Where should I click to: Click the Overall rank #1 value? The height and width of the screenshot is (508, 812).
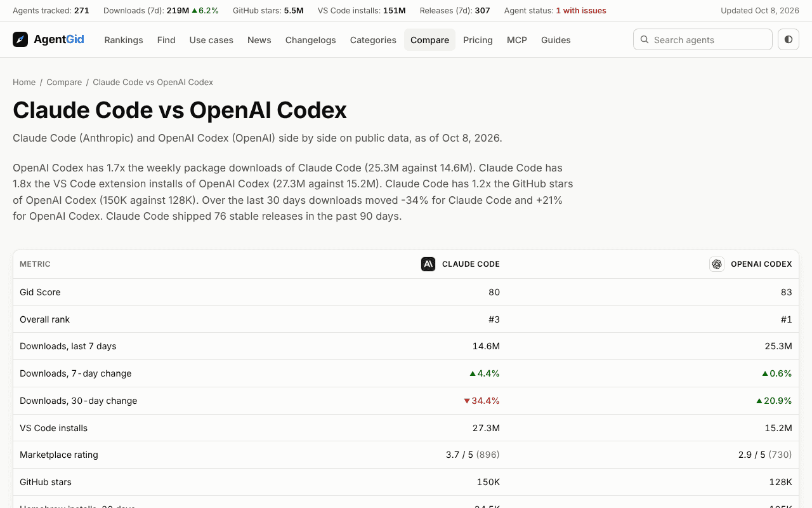coord(786,319)
